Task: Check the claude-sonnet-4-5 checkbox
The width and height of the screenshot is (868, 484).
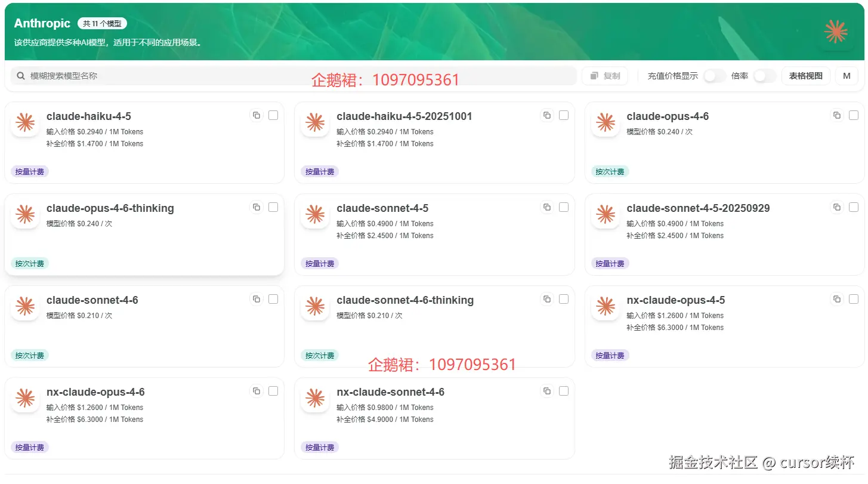Action: click(x=564, y=207)
